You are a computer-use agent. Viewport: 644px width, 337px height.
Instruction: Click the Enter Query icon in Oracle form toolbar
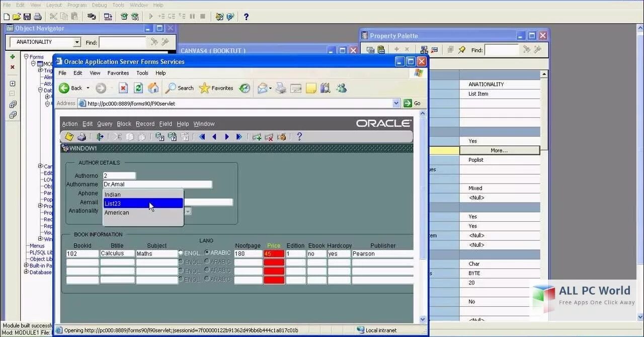click(x=160, y=137)
